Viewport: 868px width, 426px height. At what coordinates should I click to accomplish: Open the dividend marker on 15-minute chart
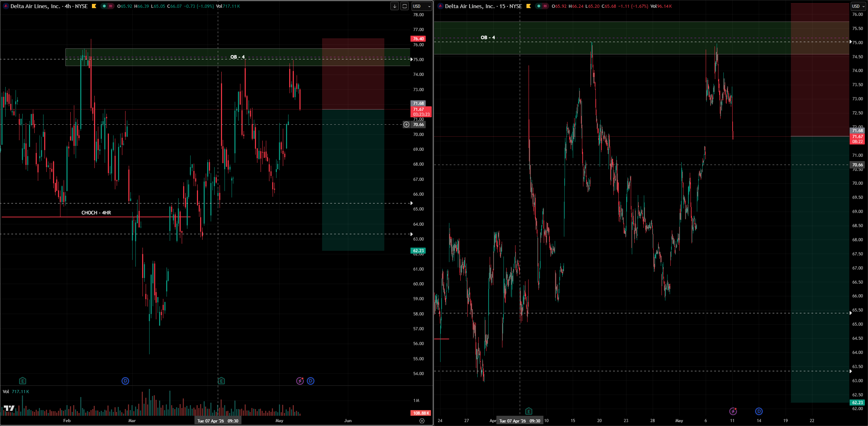tap(759, 411)
